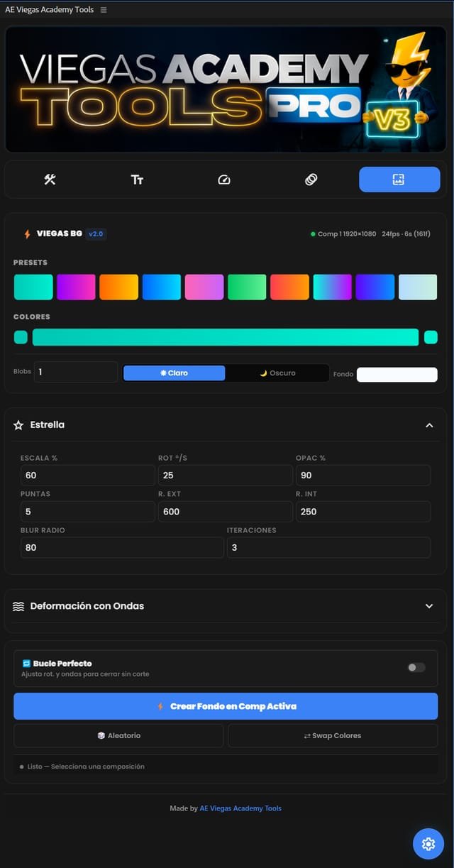Open the left color stop under Colores
Image resolution: width=454 pixels, height=868 pixels.
point(21,337)
